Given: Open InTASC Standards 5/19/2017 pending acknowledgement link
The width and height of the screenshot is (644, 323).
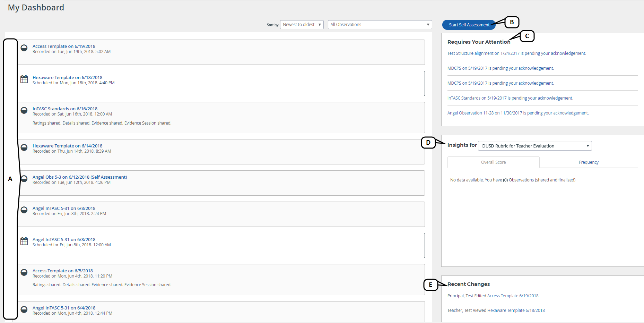Looking at the screenshot, I should tap(510, 98).
